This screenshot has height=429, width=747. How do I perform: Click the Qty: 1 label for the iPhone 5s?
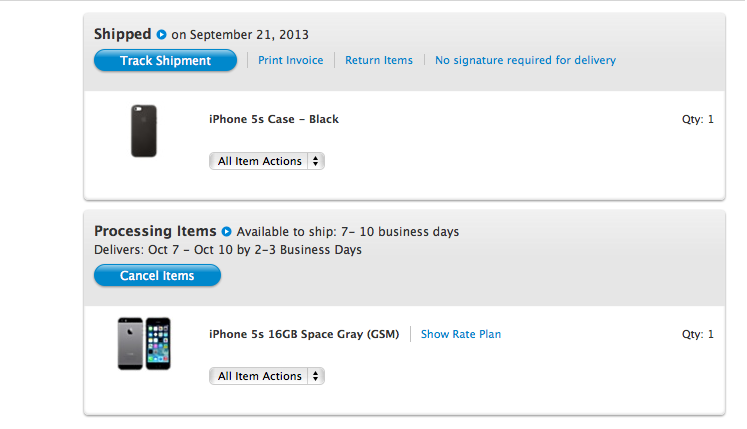tap(697, 334)
